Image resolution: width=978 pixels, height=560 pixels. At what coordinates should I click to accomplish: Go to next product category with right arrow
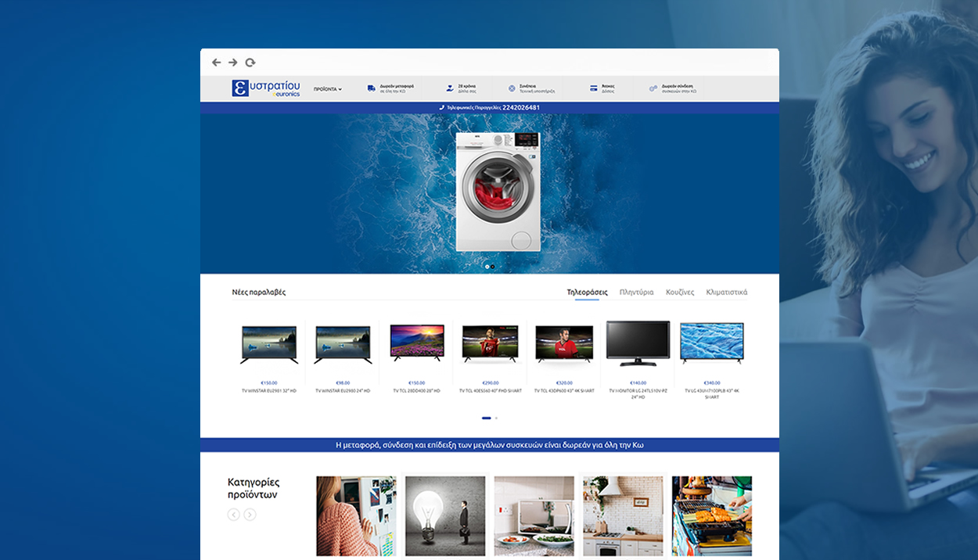click(x=250, y=515)
